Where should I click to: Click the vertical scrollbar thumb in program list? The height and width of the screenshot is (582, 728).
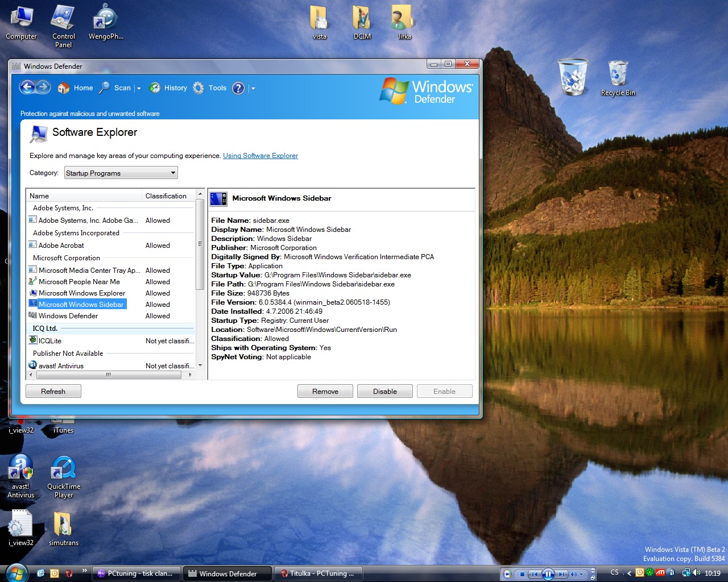[200, 244]
